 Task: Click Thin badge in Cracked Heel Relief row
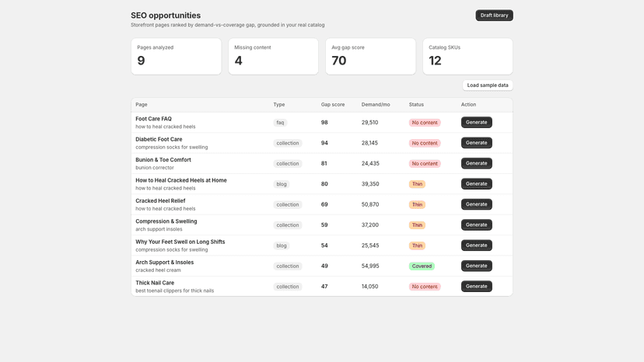(417, 205)
